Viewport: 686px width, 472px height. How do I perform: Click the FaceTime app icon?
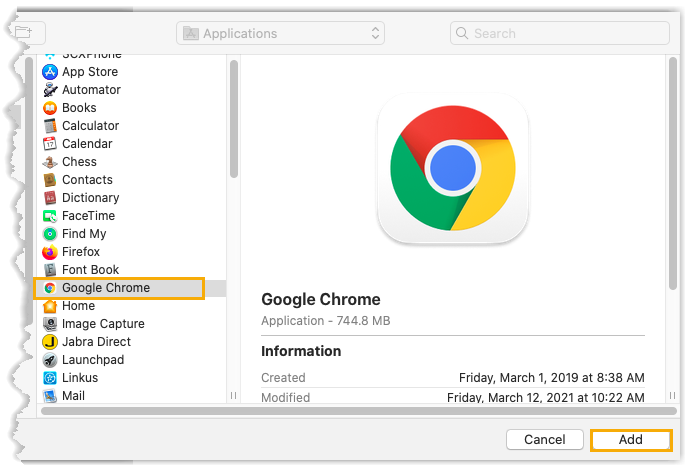50,216
